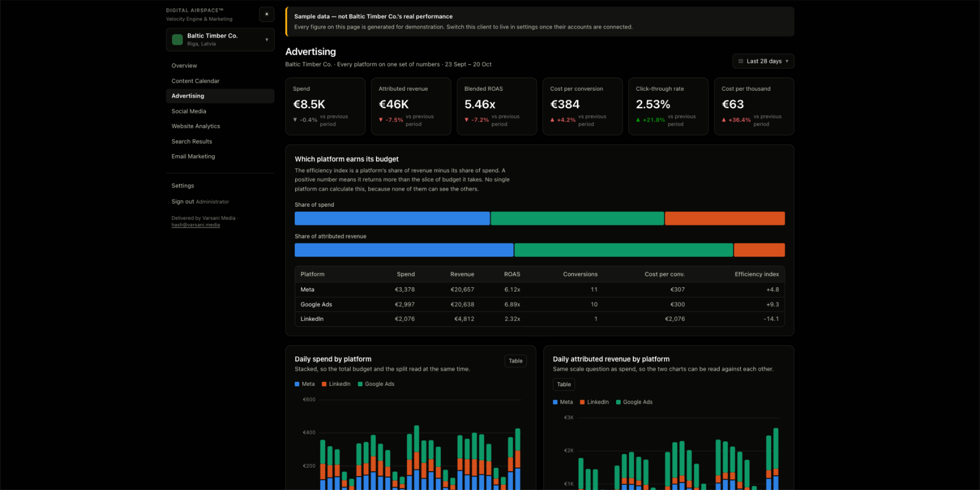Toggle Google Ads legend in attributed revenue chart
Viewport: 980px width, 490px height.
click(x=634, y=402)
